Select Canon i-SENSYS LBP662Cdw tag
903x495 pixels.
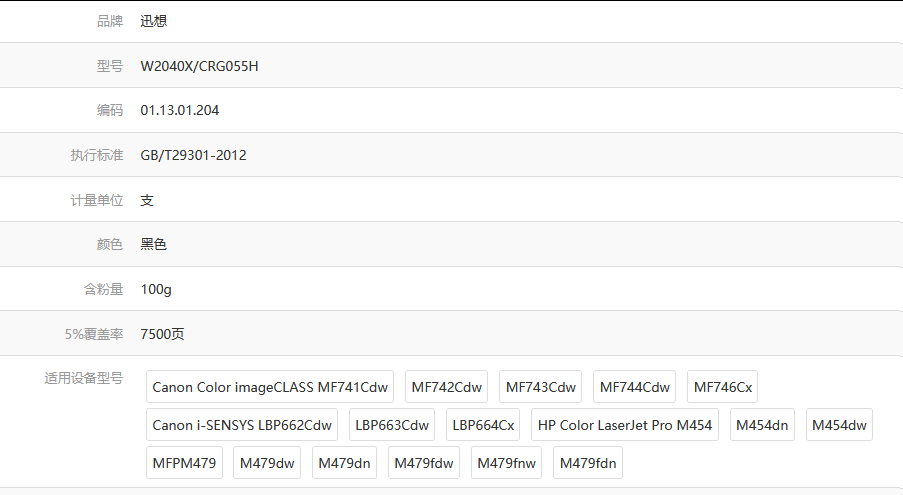[242, 425]
